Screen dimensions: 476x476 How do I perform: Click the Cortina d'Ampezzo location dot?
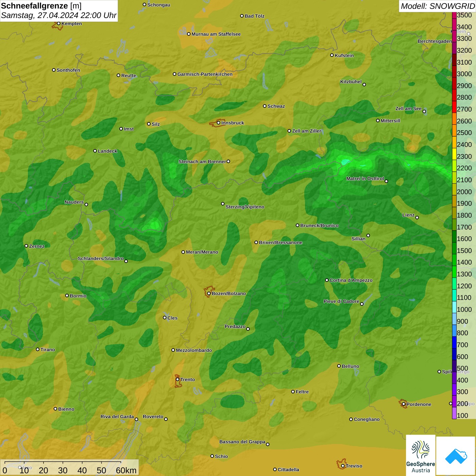pyautogui.click(x=327, y=280)
